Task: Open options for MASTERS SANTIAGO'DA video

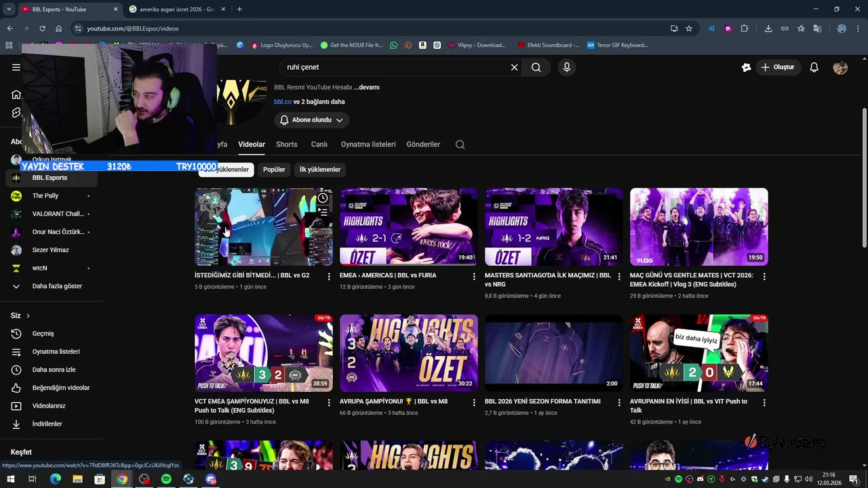Action: click(x=619, y=277)
